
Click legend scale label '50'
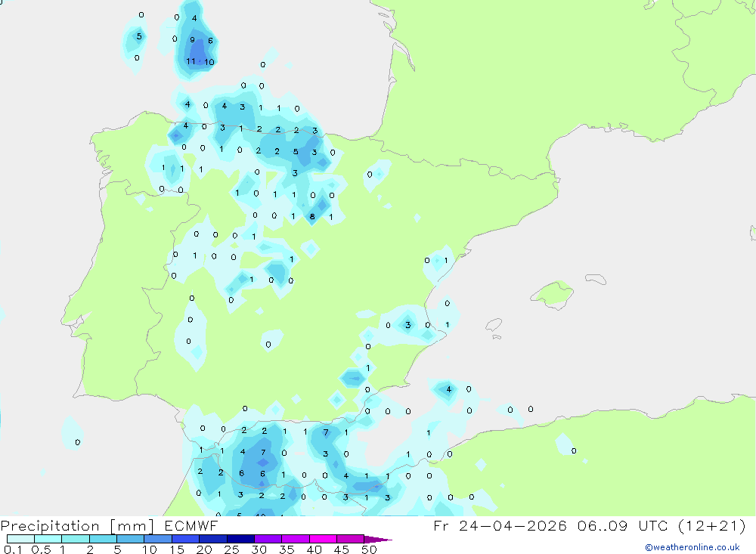click(x=369, y=549)
